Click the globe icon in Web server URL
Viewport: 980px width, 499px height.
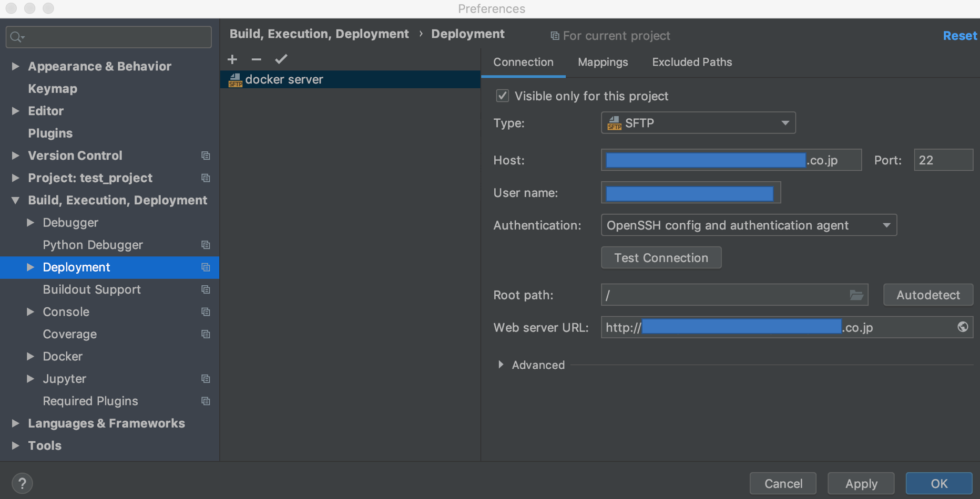click(x=962, y=327)
